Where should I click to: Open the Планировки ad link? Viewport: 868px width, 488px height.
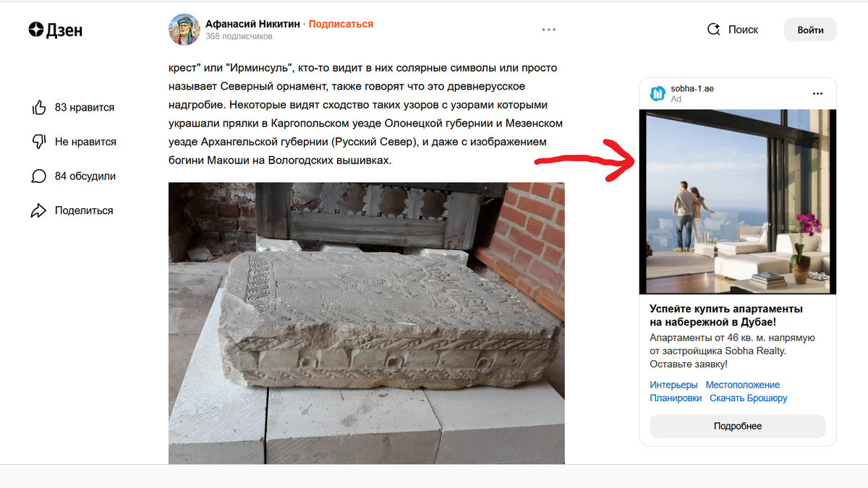[x=676, y=398]
